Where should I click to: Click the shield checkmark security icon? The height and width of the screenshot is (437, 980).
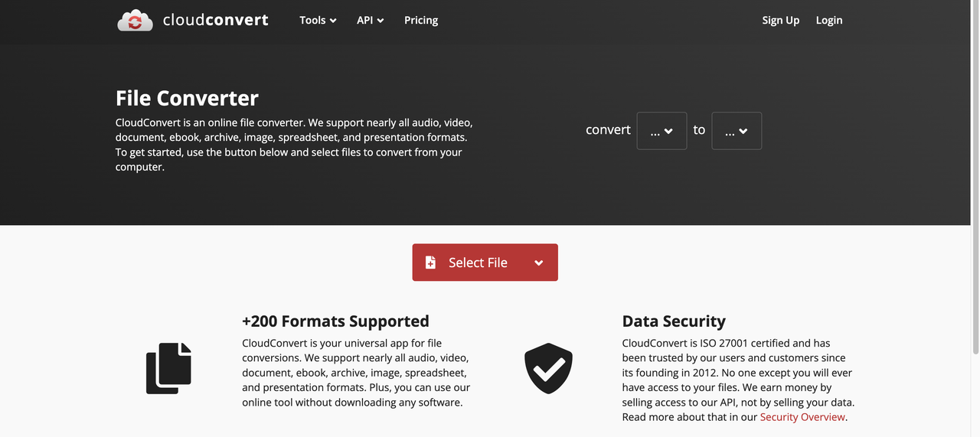[548, 368]
